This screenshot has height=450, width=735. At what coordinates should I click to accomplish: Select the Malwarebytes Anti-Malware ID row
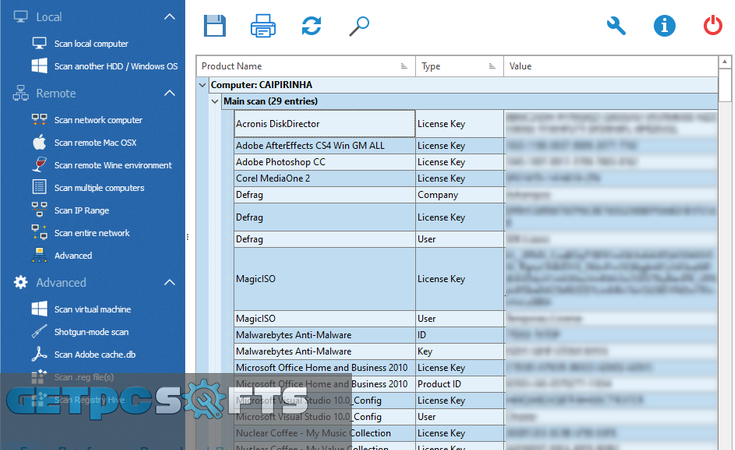[x=476, y=335]
